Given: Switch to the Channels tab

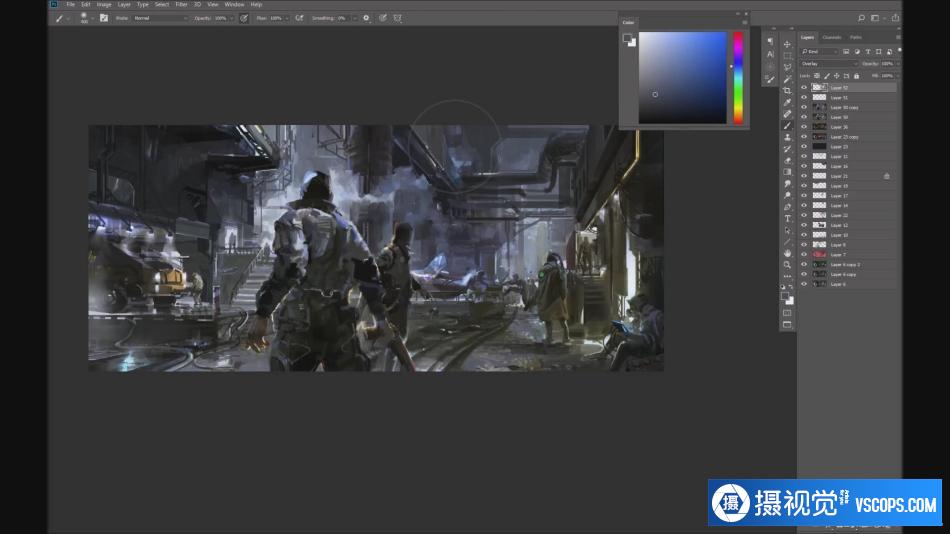Looking at the screenshot, I should 832,38.
